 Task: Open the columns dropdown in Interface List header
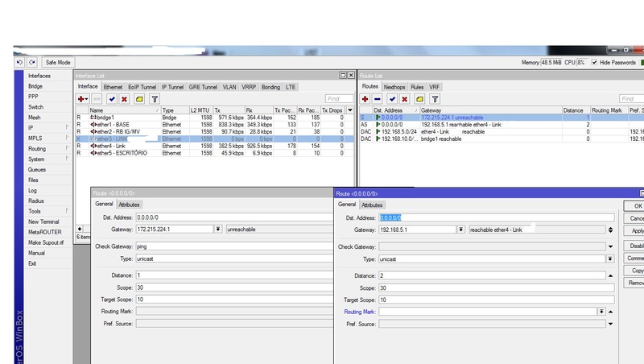350,110
